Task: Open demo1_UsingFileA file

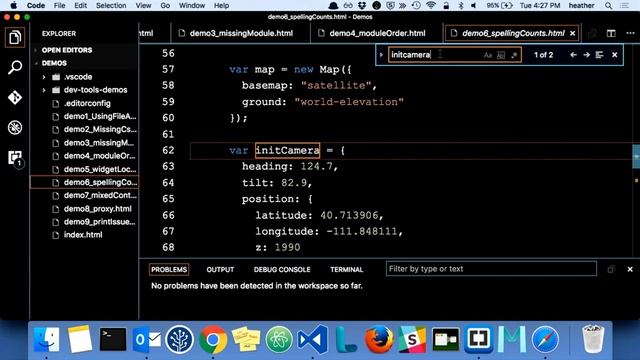Action: pyautogui.click(x=100, y=116)
